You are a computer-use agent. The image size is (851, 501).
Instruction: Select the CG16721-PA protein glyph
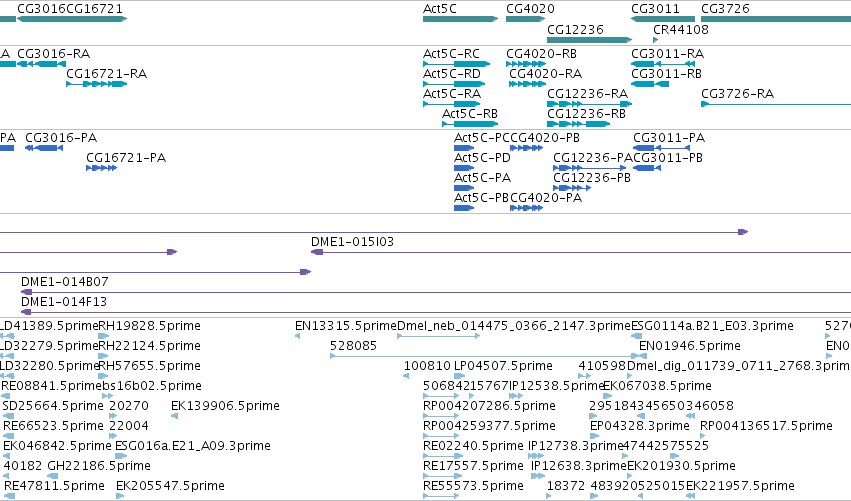coord(101,168)
